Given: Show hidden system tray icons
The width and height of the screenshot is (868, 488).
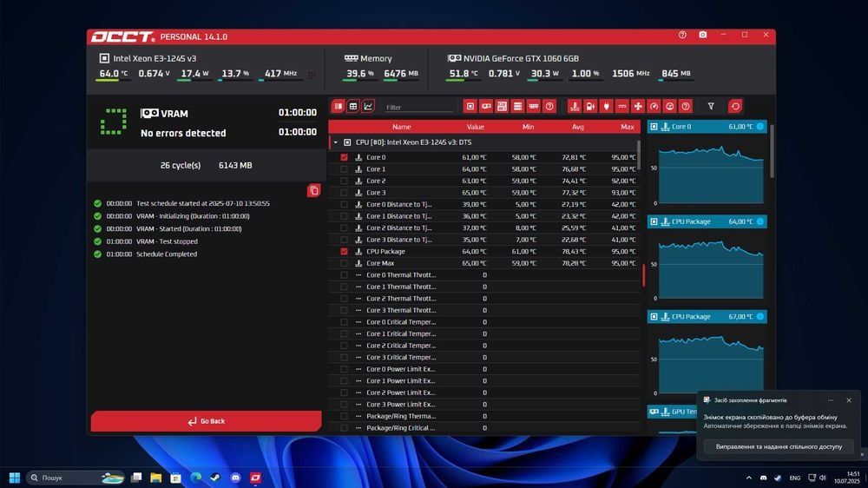Looking at the screenshot, I should tap(748, 478).
